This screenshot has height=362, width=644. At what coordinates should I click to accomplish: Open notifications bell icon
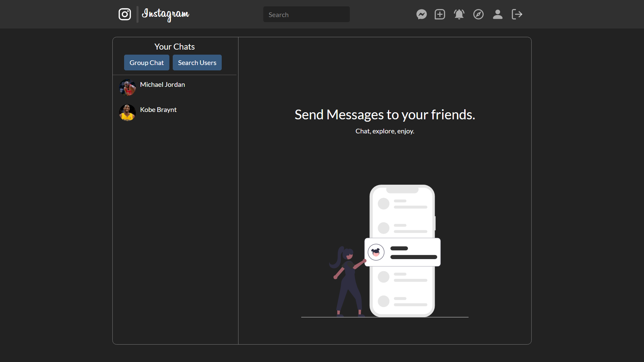coord(459,14)
